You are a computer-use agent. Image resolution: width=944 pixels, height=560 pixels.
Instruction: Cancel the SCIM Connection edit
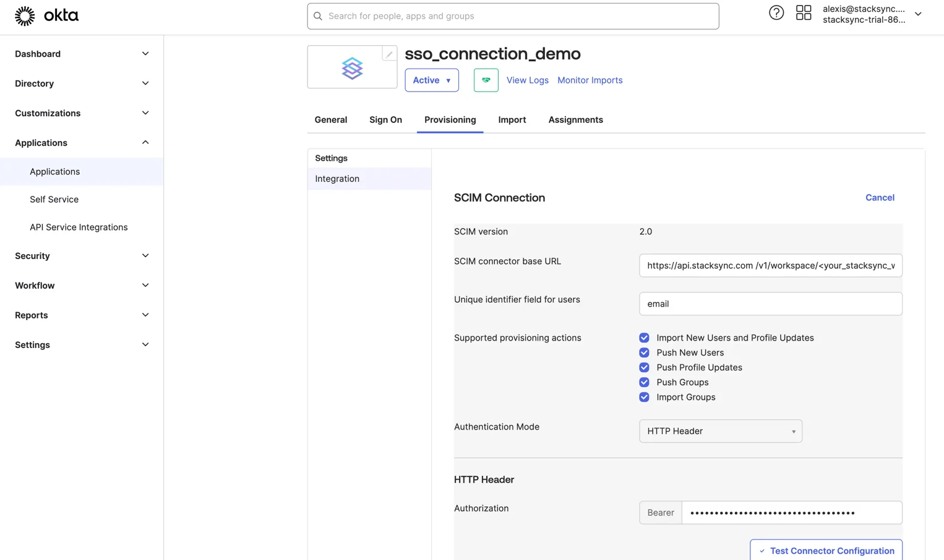point(880,198)
